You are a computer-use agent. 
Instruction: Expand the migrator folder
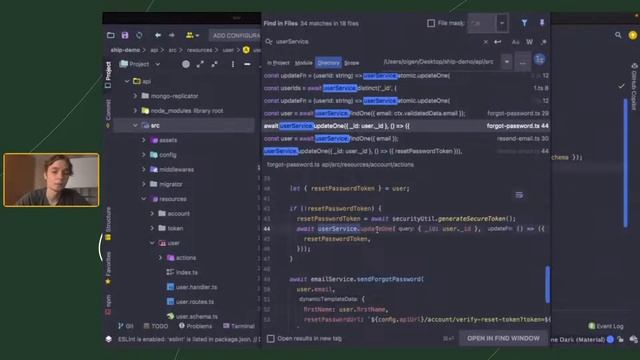point(143,184)
